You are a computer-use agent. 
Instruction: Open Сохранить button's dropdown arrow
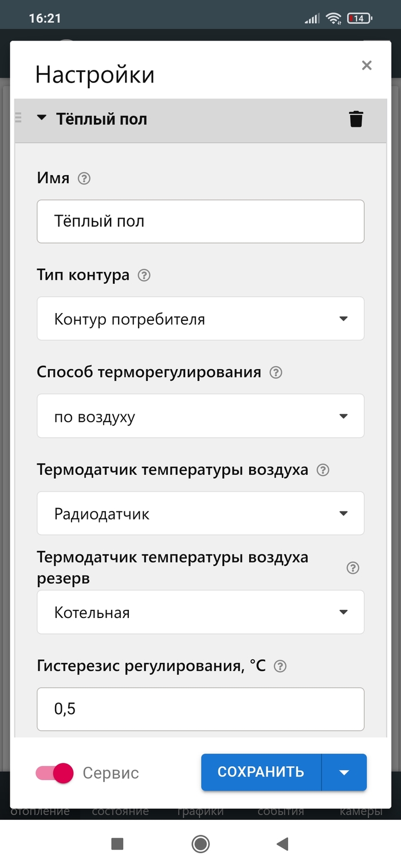tap(344, 772)
